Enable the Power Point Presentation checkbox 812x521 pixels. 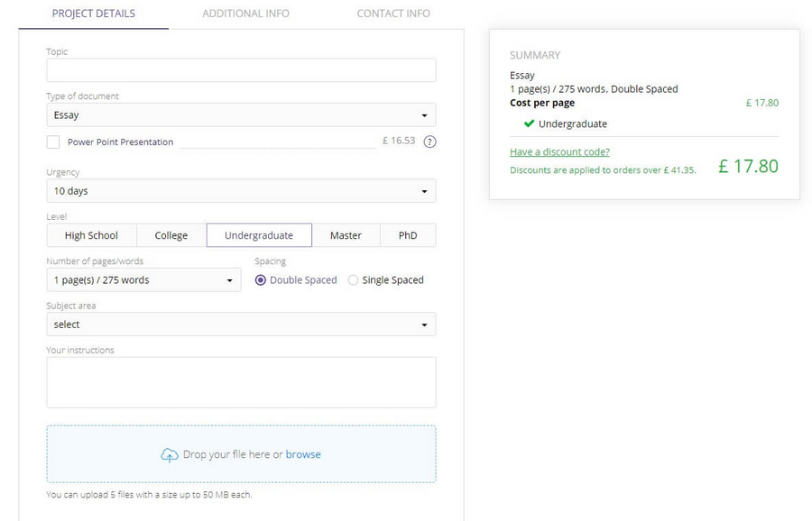(51, 142)
